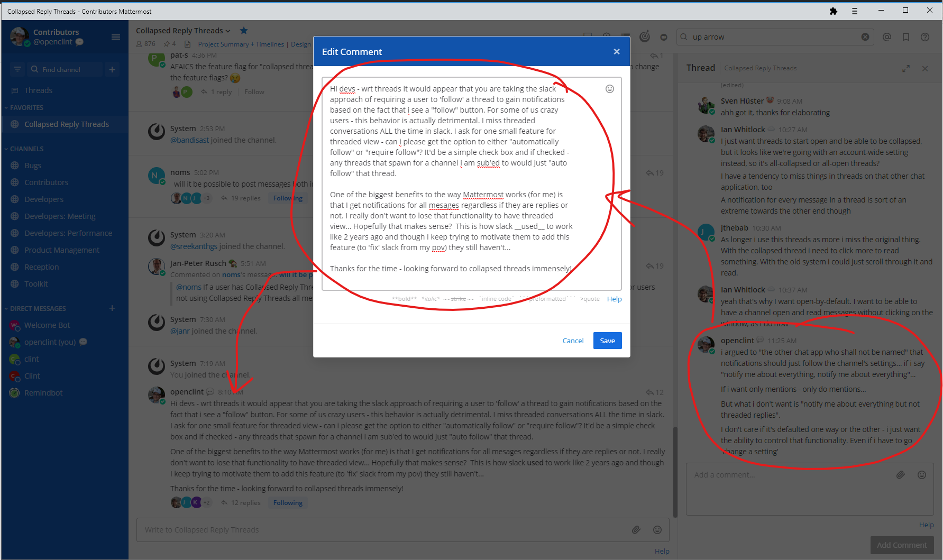Open the browser menu in the title bar
This screenshot has width=943, height=560.
click(854, 11)
